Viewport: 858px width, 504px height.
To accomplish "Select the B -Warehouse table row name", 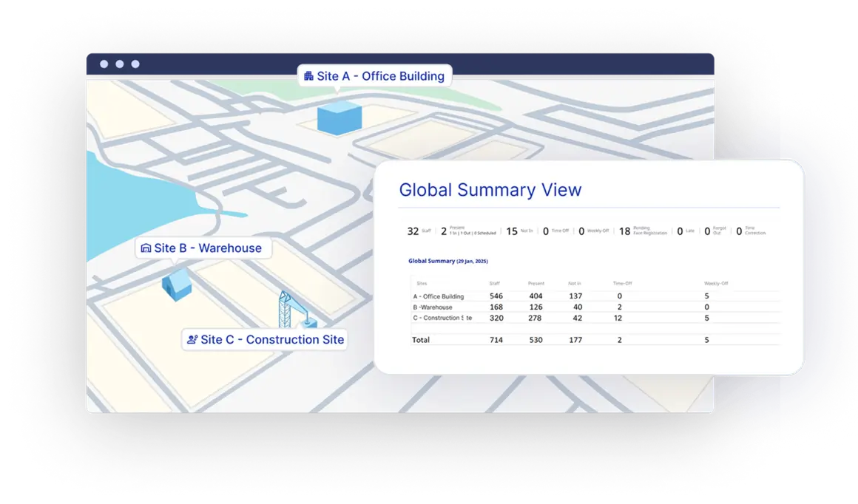I will (x=432, y=307).
